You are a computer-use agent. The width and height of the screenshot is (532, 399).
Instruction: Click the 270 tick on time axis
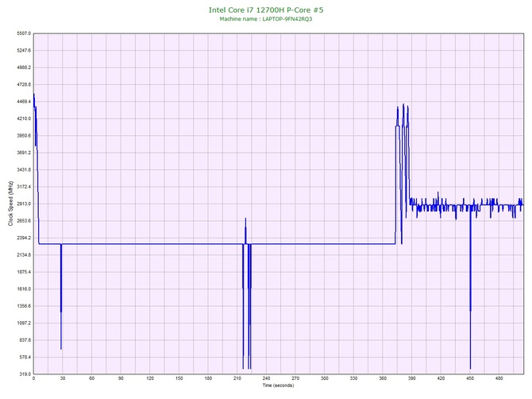[295, 378]
